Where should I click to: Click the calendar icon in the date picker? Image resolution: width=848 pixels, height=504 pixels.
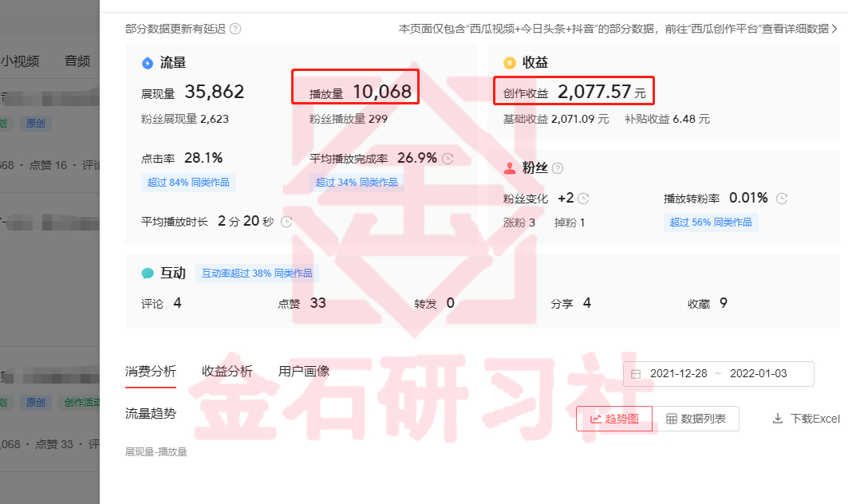(x=635, y=374)
